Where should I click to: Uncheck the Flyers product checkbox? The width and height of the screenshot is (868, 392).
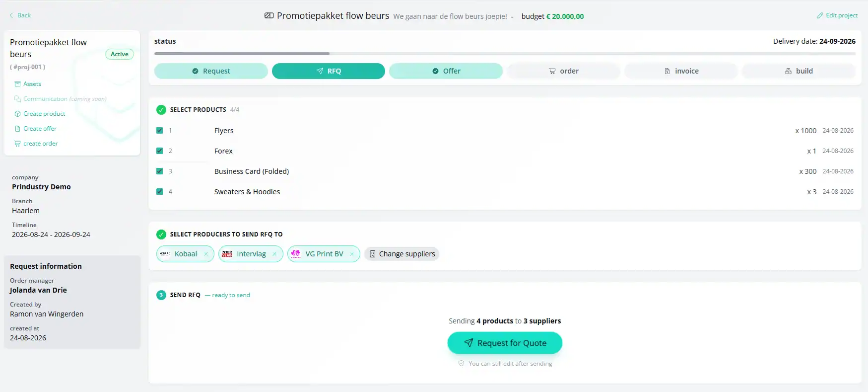pos(160,131)
